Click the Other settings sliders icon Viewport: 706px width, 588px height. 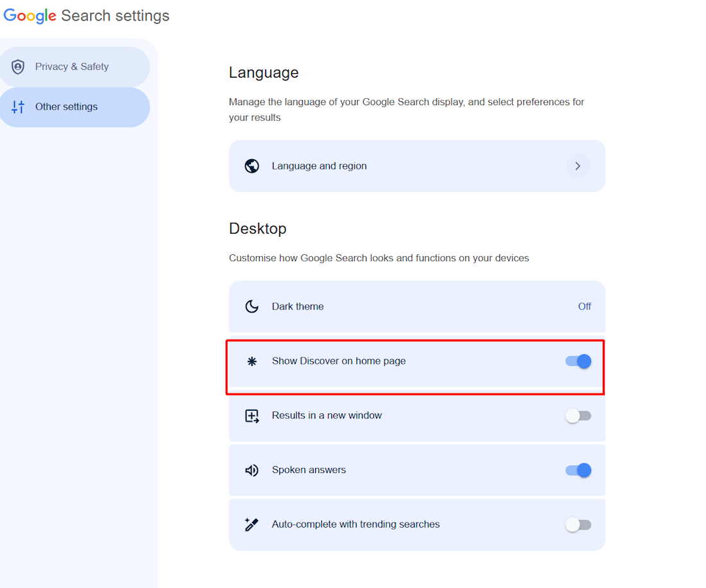pos(17,107)
